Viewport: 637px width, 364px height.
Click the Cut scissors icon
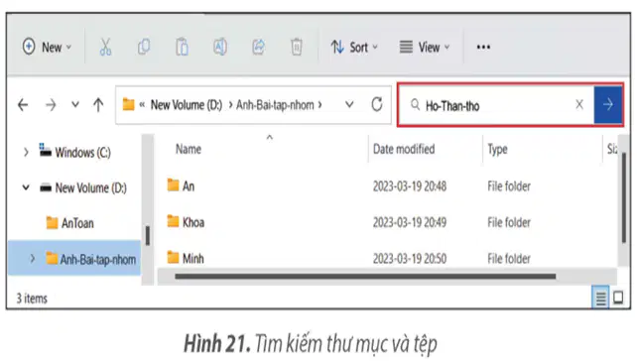tap(105, 48)
